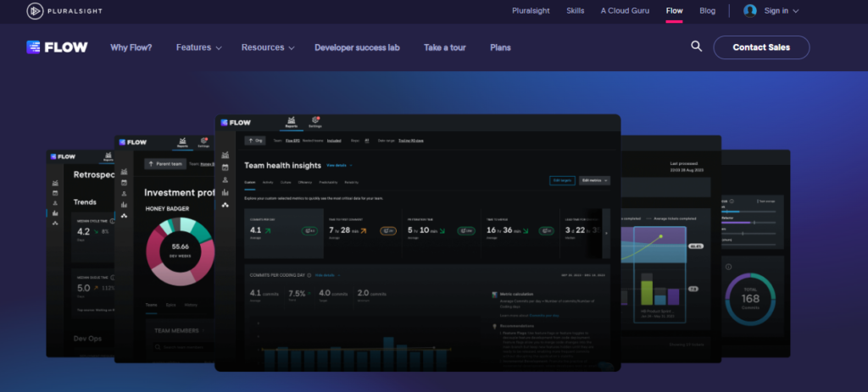The width and height of the screenshot is (868, 392).
Task: Click the Commits per day link under Metric calculation
Action: 544,315
